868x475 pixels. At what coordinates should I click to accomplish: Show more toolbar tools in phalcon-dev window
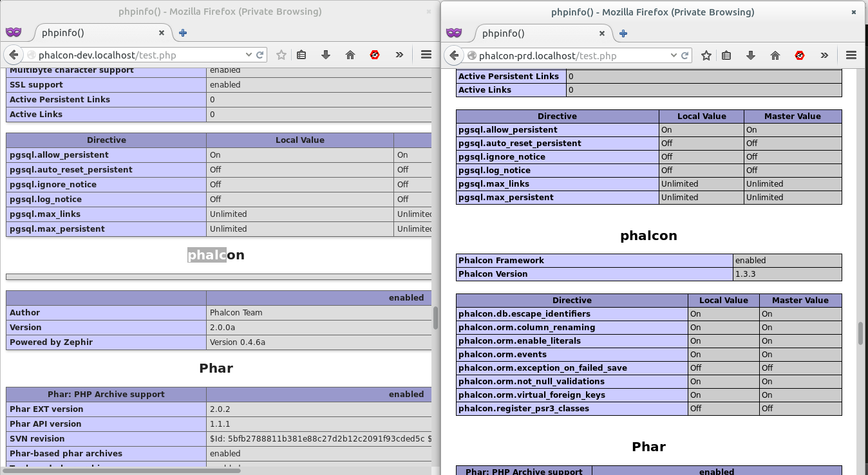pos(399,55)
